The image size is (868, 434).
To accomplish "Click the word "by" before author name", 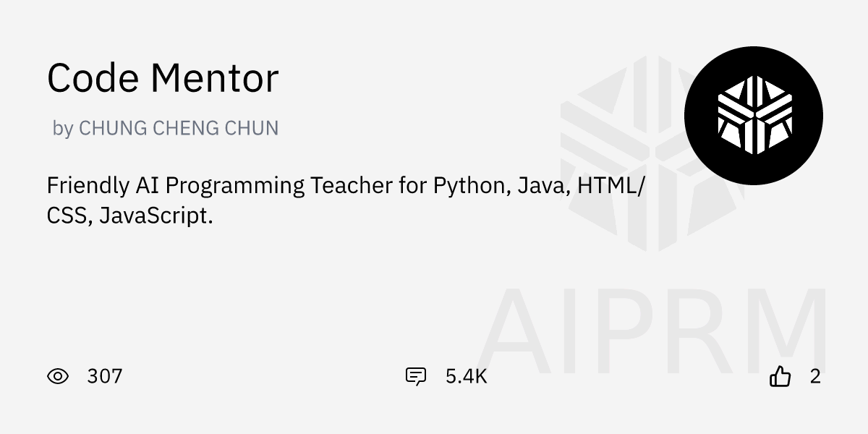I will tap(62, 129).
